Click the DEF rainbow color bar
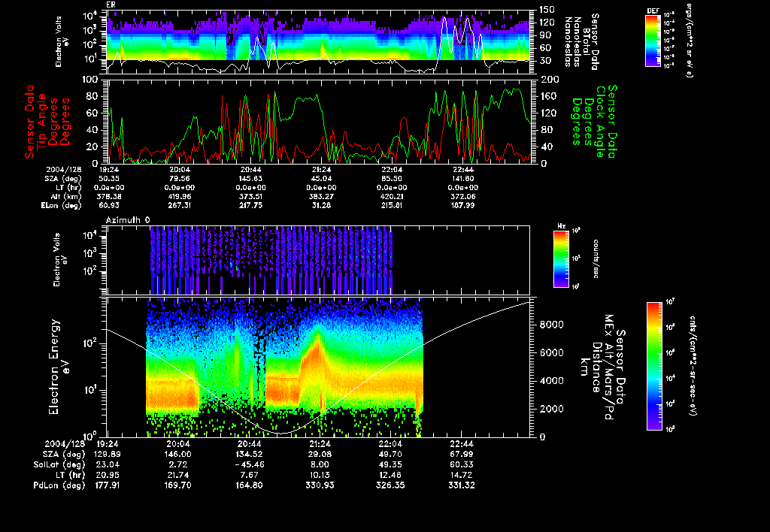Screen dimensions: 770x532 (x=653, y=41)
